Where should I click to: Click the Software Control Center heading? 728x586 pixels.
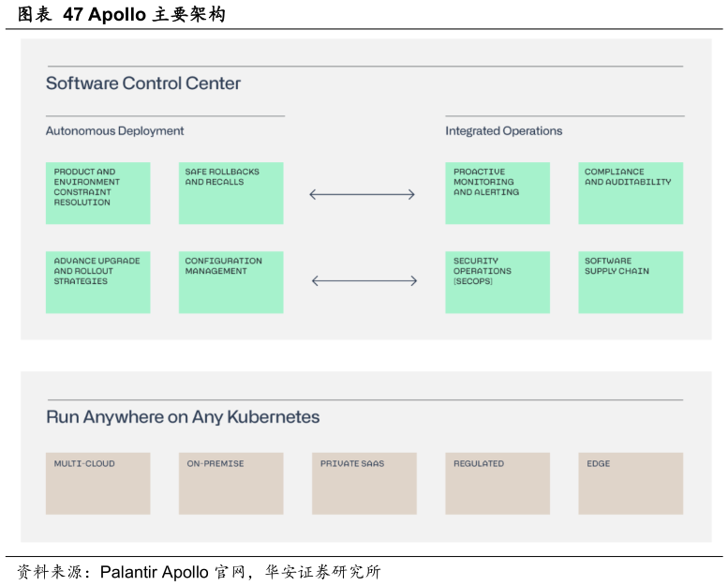143,83
